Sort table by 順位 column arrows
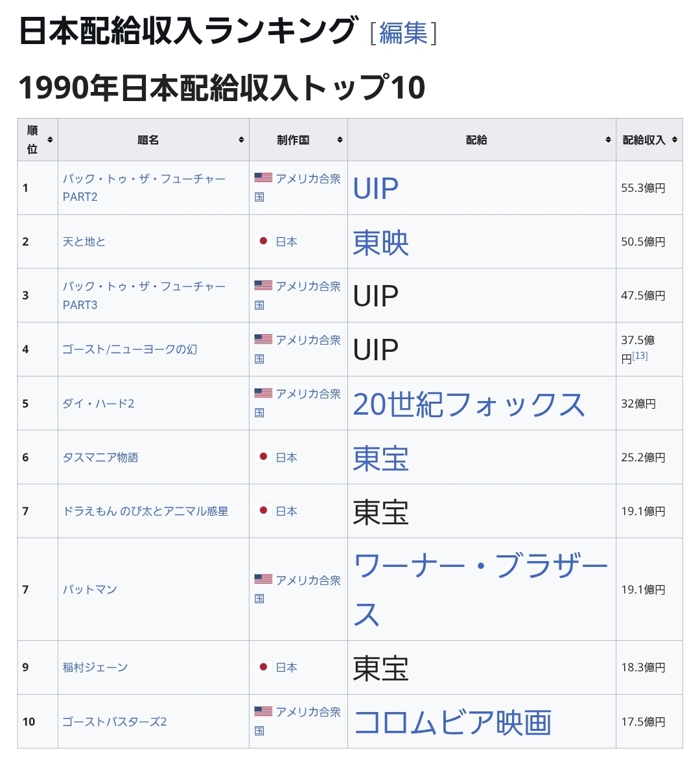The height and width of the screenshot is (760, 700). point(50,140)
